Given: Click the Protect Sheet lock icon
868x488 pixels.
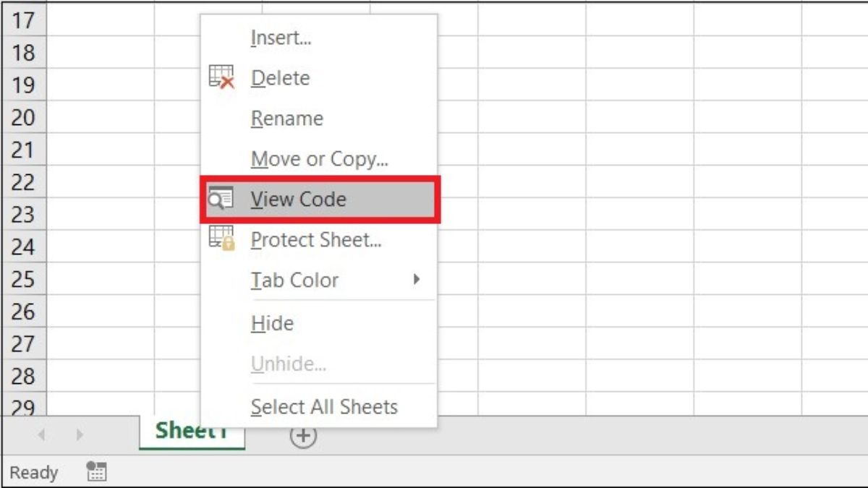Looking at the screenshot, I should click(x=221, y=239).
